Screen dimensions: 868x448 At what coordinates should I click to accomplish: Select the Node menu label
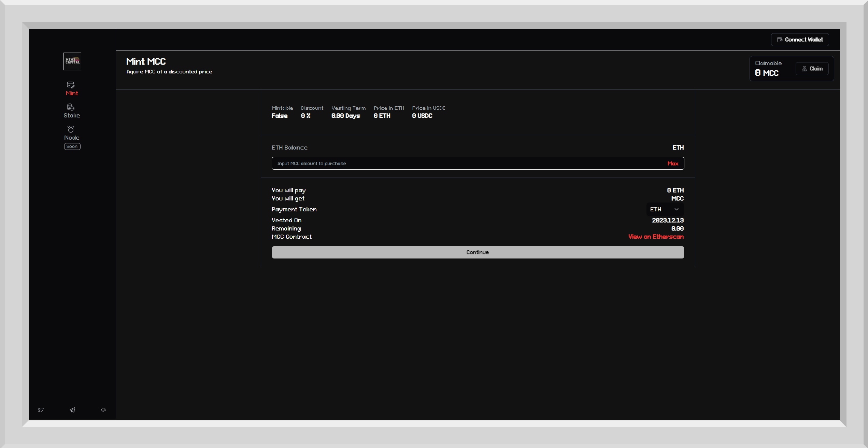point(72,138)
